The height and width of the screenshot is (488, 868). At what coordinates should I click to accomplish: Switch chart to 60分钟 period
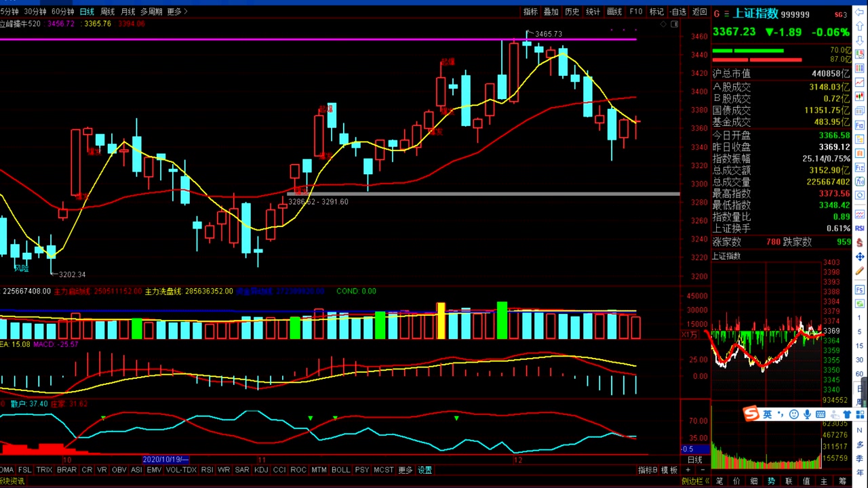(62, 12)
